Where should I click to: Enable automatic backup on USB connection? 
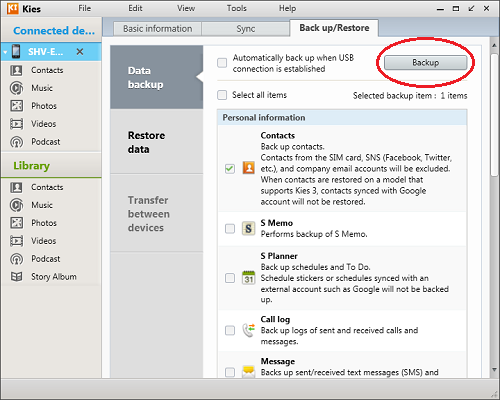(222, 63)
